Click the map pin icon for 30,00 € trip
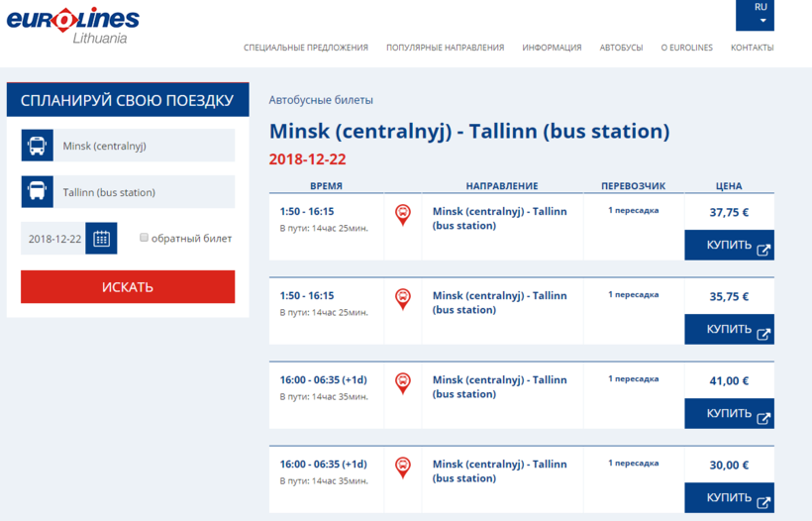812x521 pixels. click(x=403, y=468)
